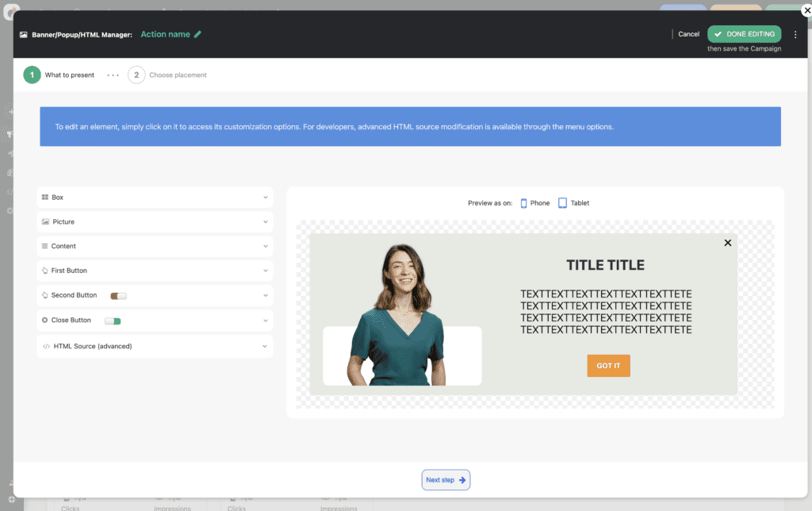Open the three-dot more options menu

click(x=795, y=35)
